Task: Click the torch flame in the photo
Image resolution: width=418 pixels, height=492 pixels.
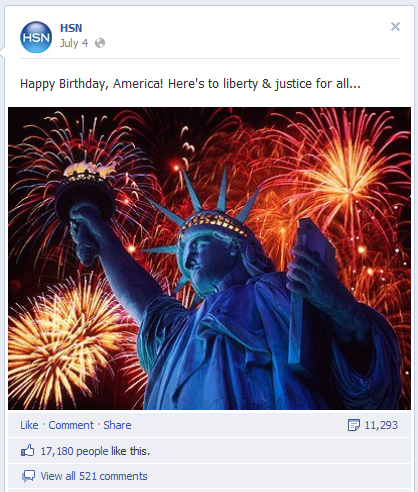Action: point(88,169)
